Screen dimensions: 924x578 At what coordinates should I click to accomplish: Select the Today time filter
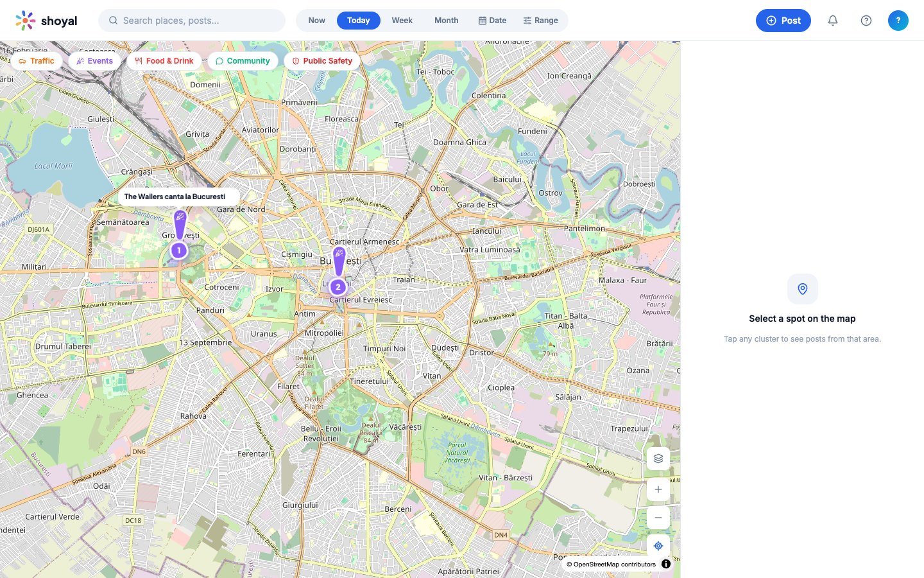tap(359, 21)
